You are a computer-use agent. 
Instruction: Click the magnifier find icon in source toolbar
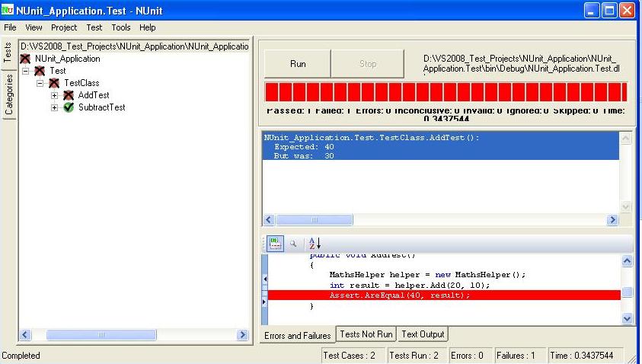coord(293,243)
